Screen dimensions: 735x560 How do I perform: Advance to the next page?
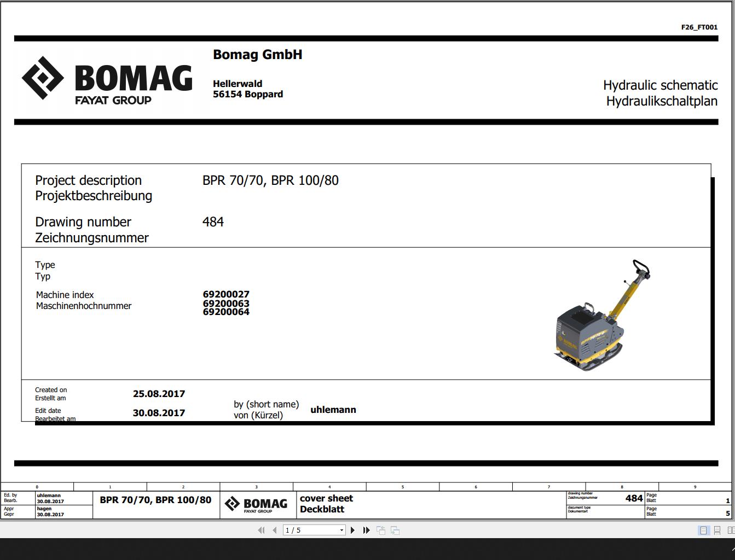pyautogui.click(x=352, y=530)
